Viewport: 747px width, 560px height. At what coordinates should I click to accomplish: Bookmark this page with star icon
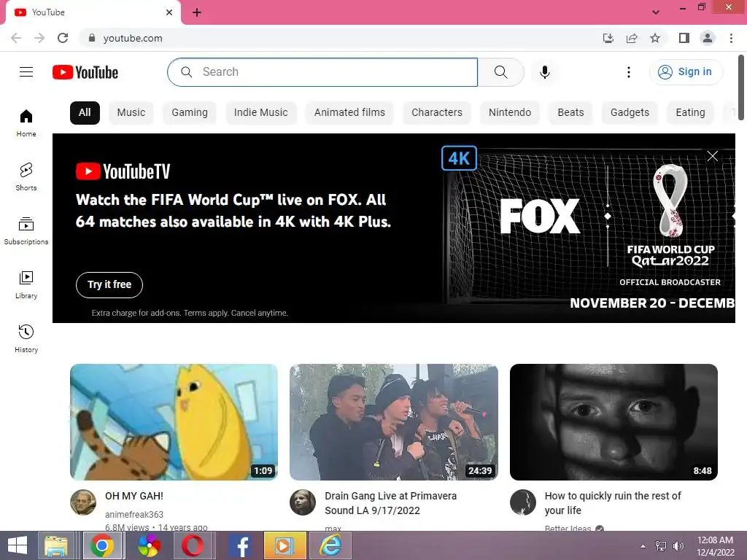click(x=655, y=38)
